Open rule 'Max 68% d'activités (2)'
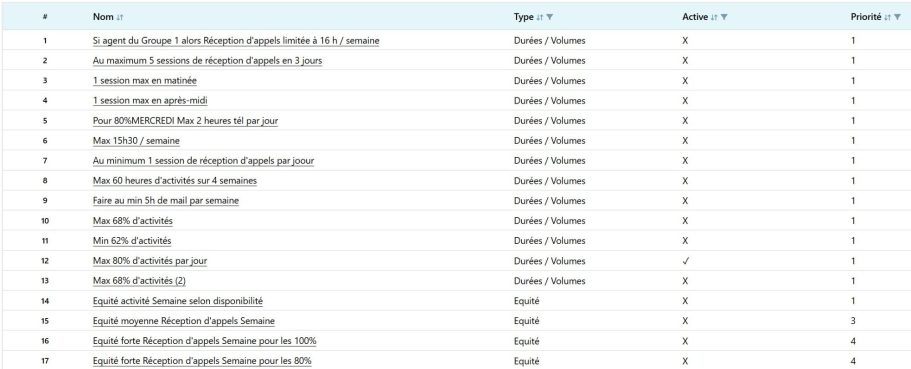Viewport: 911px width, 369px height. coord(139,281)
